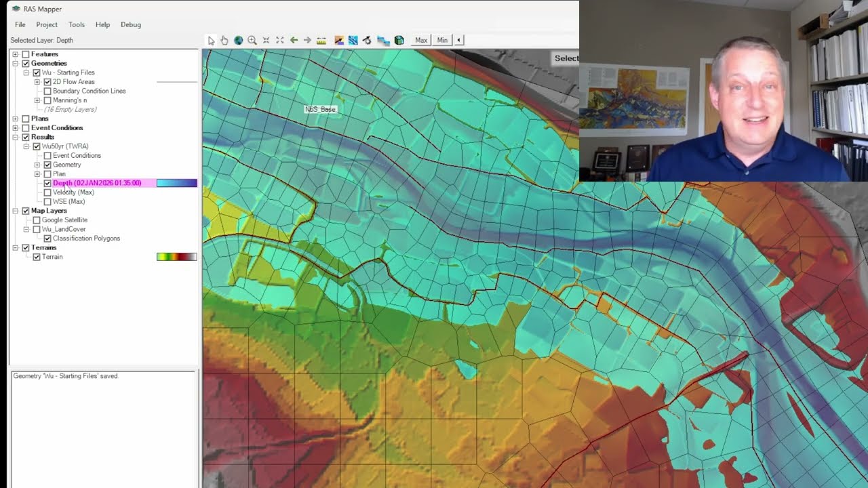Open the Debug menu
Viewport: 868px width, 488px height.
pos(131,24)
